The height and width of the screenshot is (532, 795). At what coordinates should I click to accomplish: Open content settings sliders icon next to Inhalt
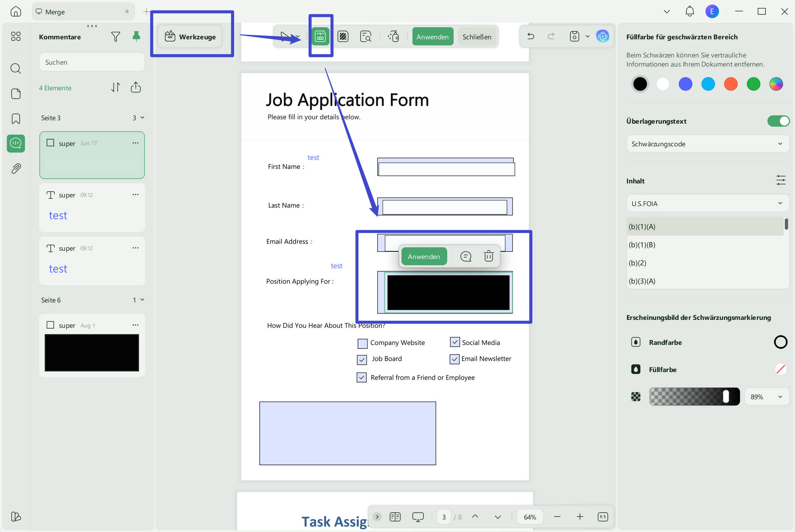pos(781,180)
